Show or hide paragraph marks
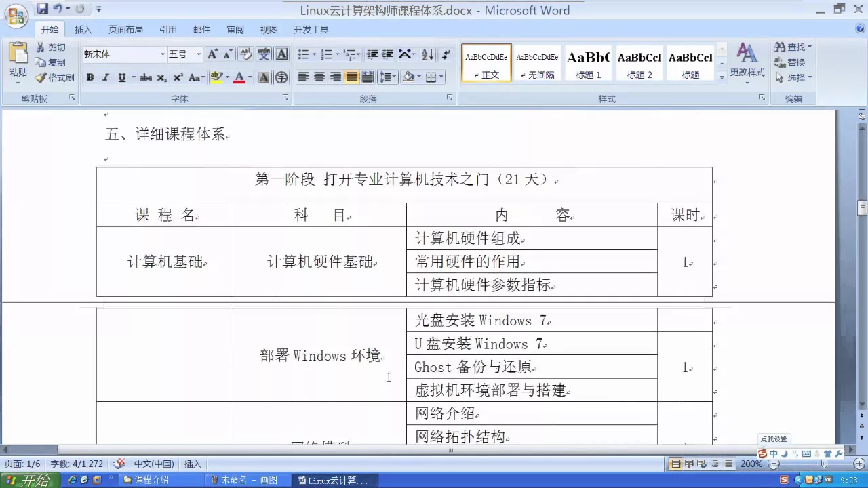This screenshot has width=868, height=488. click(x=446, y=54)
